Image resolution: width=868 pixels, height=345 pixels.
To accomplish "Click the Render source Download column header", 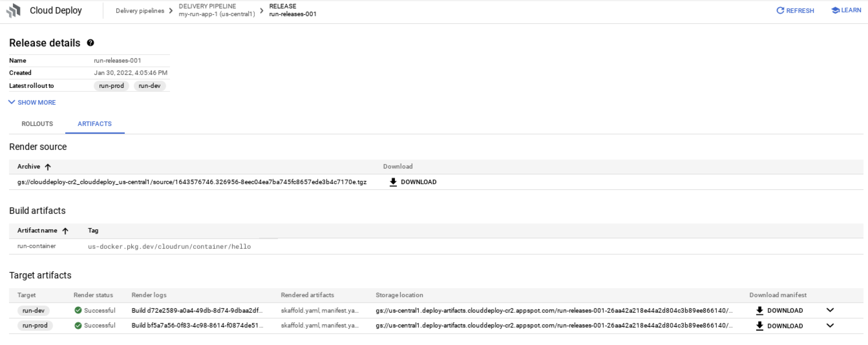I will click(397, 166).
